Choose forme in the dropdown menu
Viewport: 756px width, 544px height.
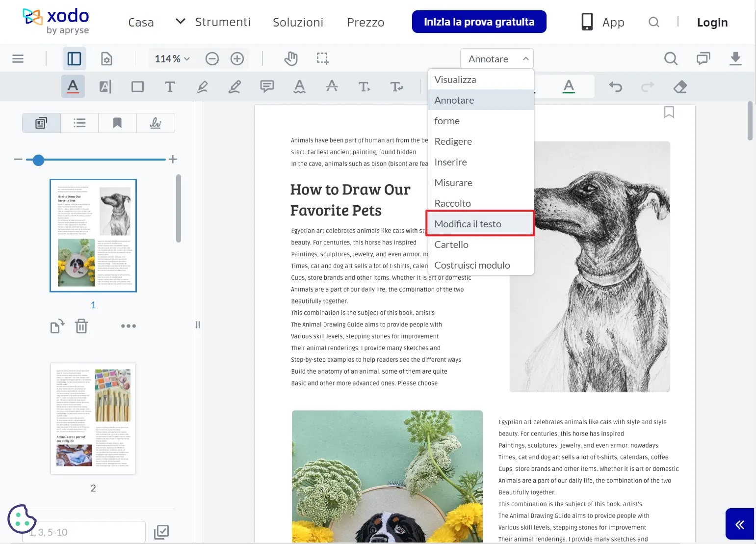(x=481, y=121)
